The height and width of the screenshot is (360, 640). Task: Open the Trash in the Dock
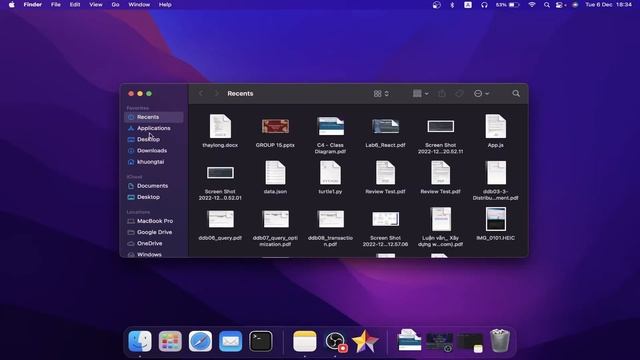click(500, 341)
